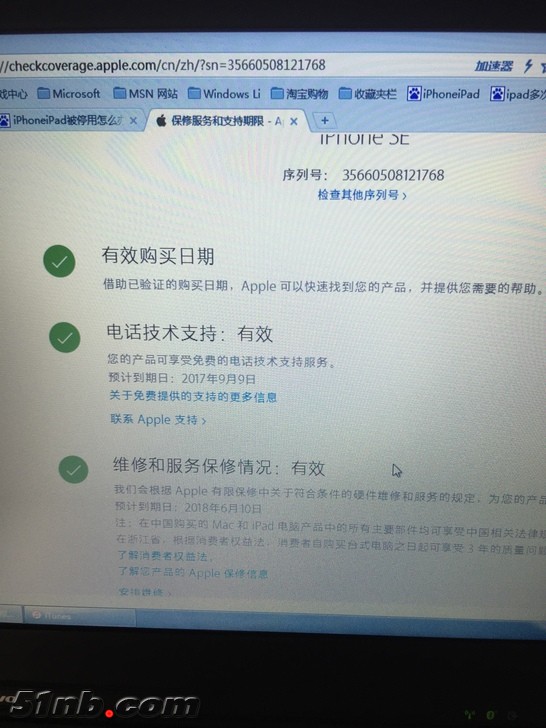This screenshot has width=546, height=728.
Task: Open the Windows Li bookmark folder
Action: 224,94
